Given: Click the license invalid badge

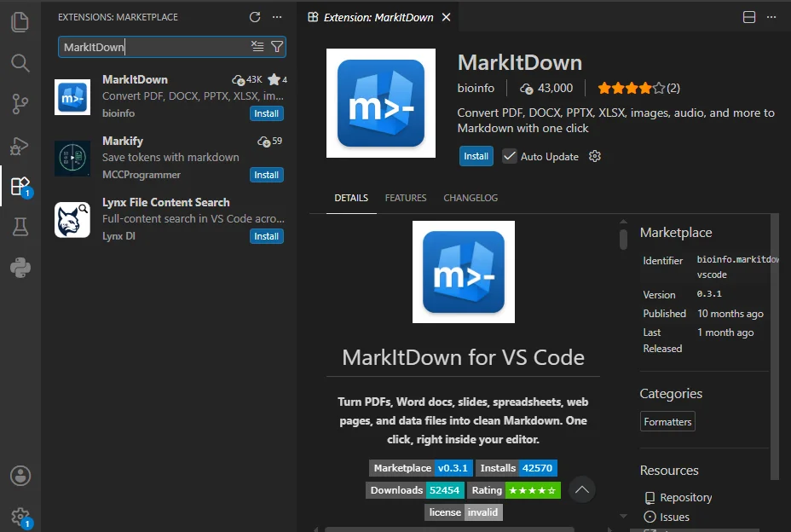Looking at the screenshot, I should pos(464,512).
